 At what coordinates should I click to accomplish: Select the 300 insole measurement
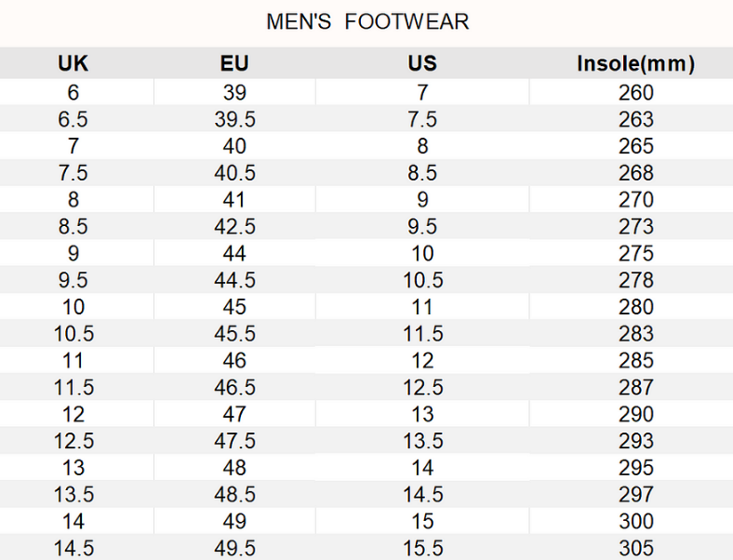(635, 522)
